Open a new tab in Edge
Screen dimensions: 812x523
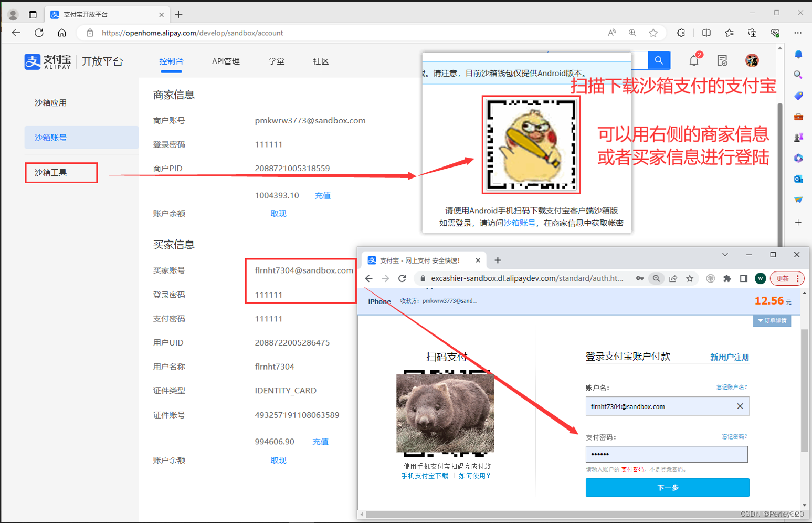179,14
